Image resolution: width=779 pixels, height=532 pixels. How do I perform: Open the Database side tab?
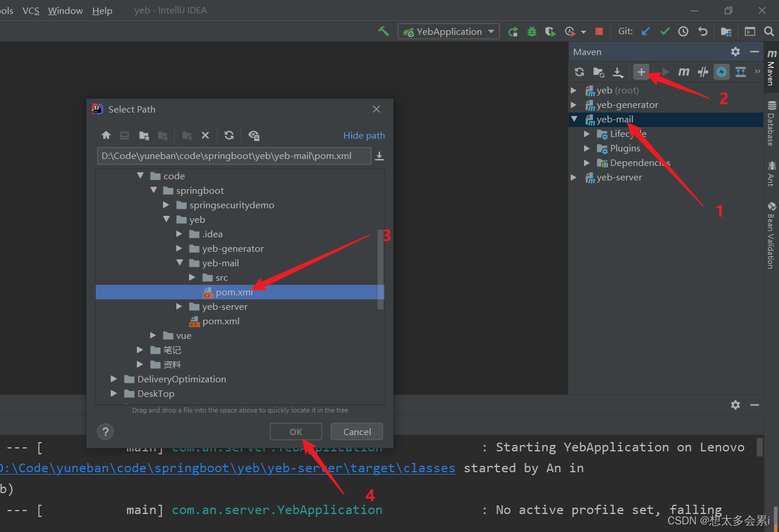(771, 123)
